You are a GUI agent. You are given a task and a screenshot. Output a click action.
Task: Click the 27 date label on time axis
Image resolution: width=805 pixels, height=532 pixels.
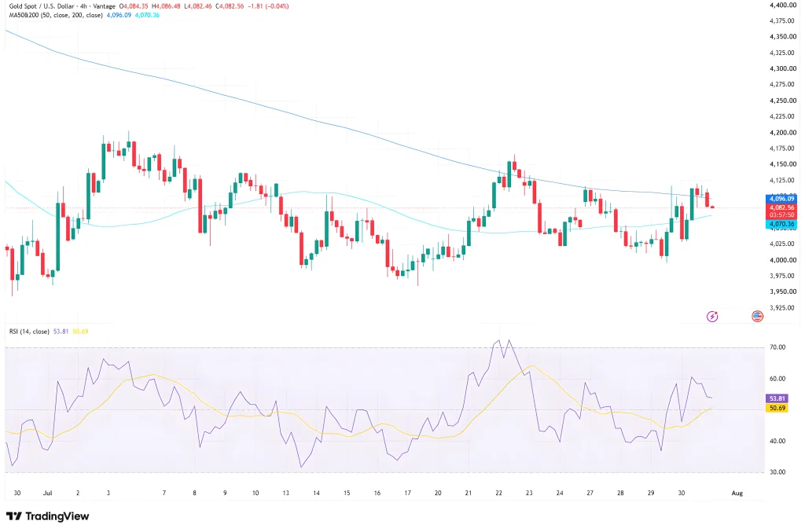[x=590, y=493]
